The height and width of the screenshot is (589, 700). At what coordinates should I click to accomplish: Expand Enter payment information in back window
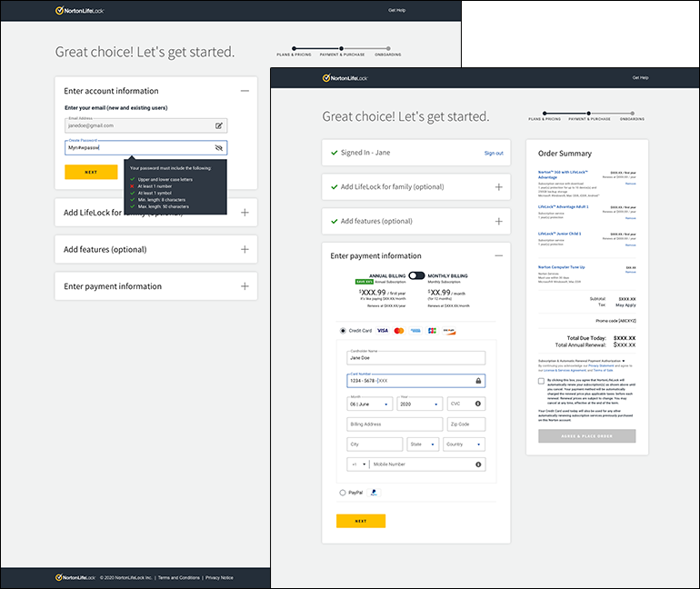pyautogui.click(x=245, y=286)
